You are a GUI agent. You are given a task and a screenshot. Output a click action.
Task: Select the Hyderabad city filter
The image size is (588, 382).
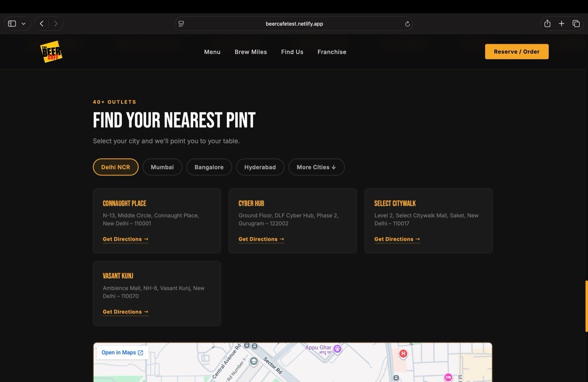(x=260, y=167)
